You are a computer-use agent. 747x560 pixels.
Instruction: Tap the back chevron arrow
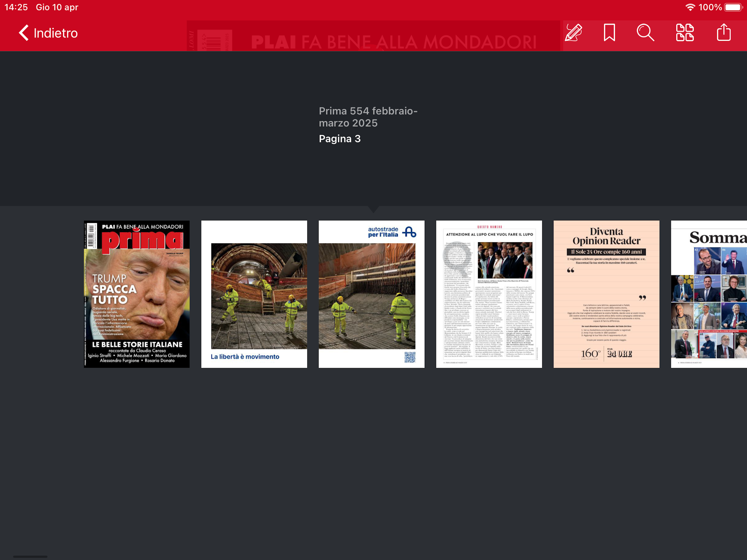click(x=24, y=33)
